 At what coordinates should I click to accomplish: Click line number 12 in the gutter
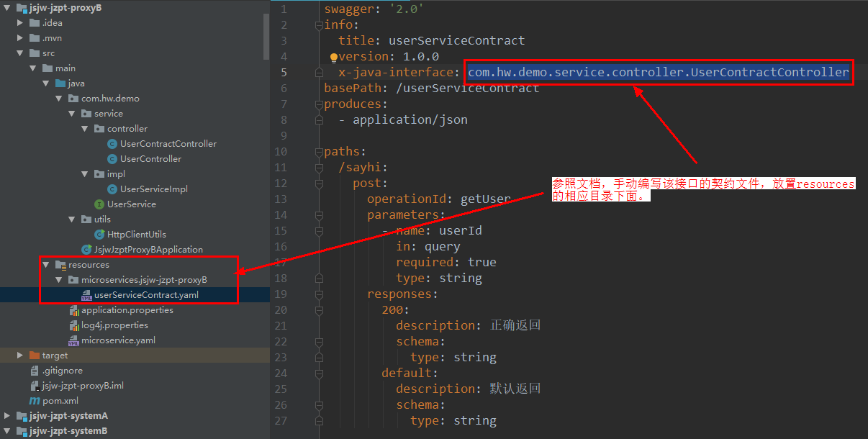tap(280, 183)
